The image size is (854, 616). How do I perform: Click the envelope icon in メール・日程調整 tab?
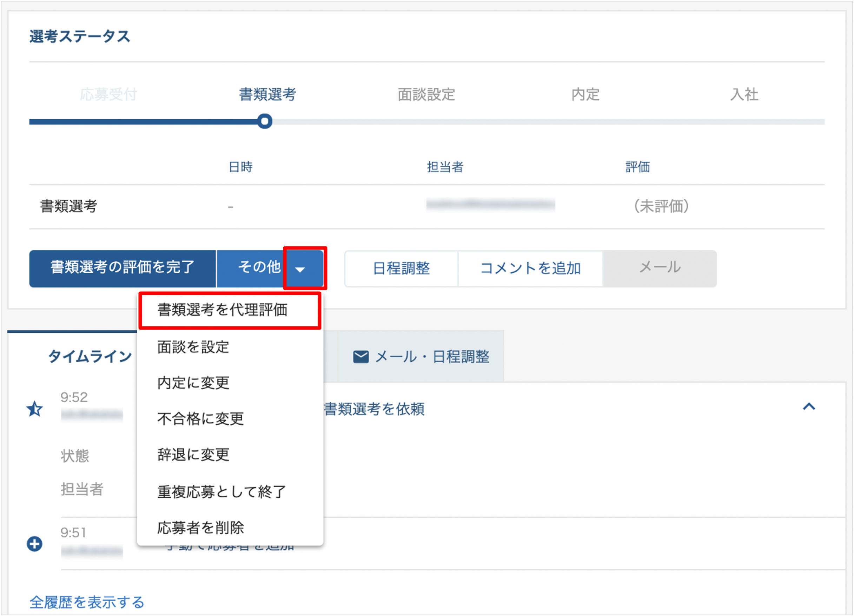click(x=361, y=357)
